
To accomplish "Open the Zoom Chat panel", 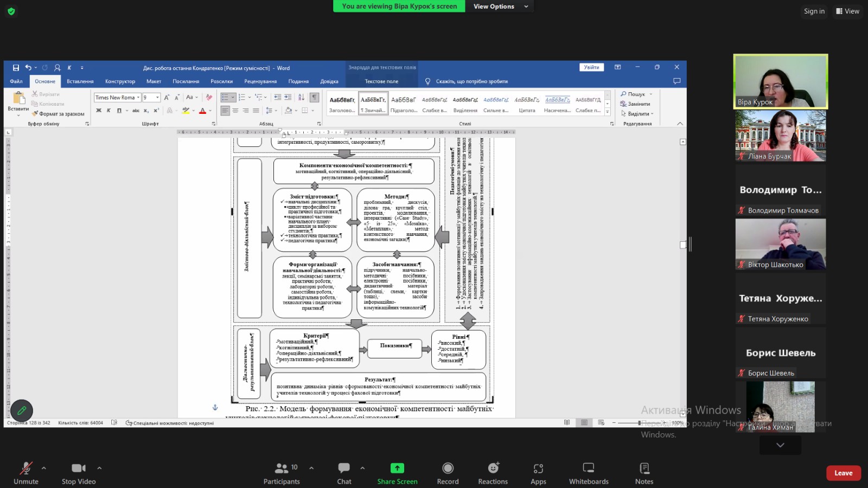I will pyautogui.click(x=344, y=468).
